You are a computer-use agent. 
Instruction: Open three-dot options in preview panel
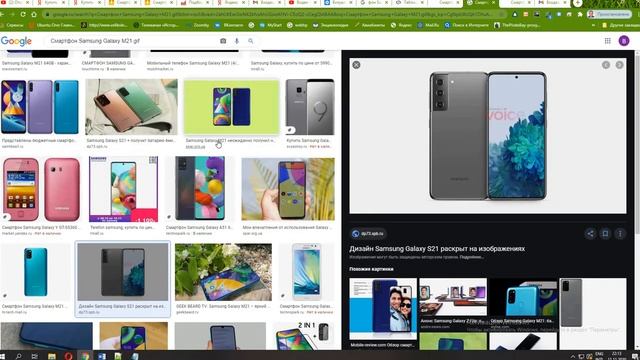[x=620, y=233]
